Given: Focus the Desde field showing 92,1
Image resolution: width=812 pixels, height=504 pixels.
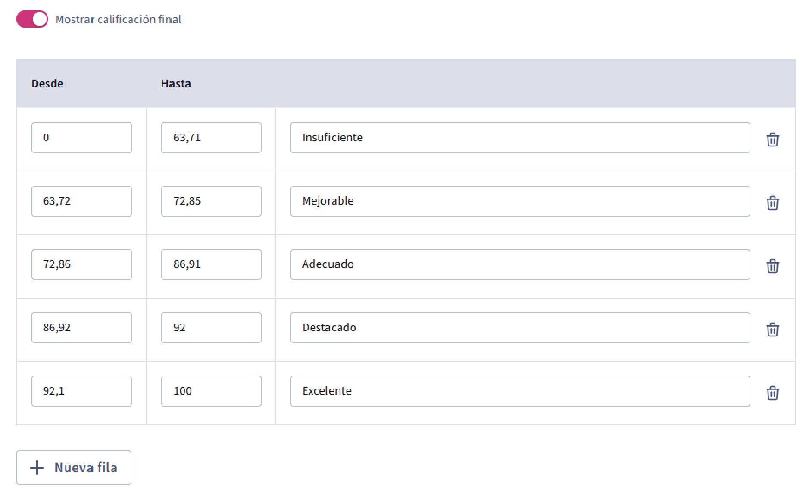Looking at the screenshot, I should tap(81, 391).
